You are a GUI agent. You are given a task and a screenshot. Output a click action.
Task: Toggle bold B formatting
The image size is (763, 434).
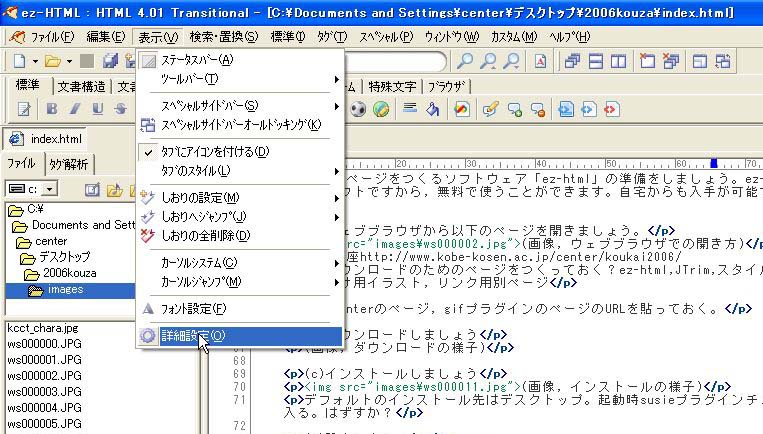52,109
